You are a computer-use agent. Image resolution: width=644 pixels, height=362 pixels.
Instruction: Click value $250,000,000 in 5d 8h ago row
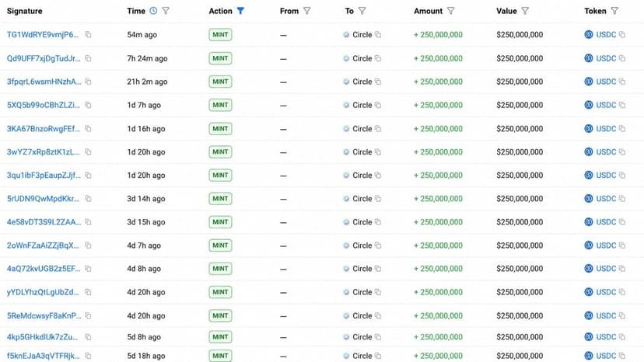520,337
